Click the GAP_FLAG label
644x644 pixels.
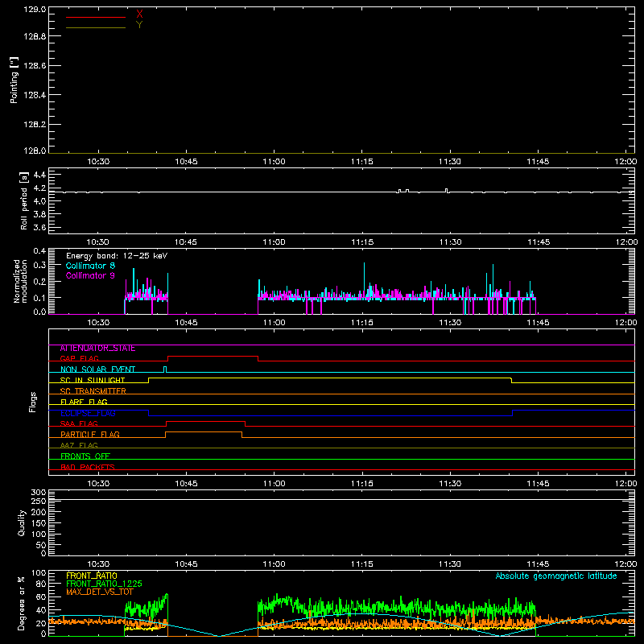pyautogui.click(x=79, y=358)
